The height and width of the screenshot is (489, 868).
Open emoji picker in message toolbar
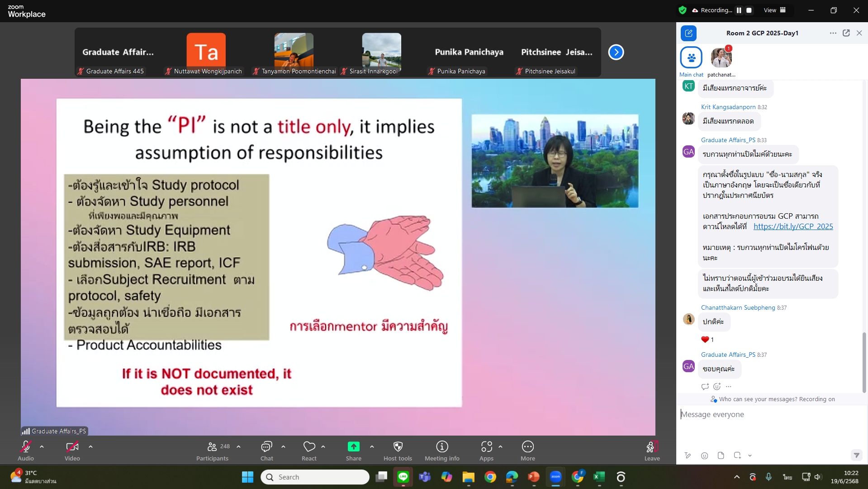[x=704, y=455]
